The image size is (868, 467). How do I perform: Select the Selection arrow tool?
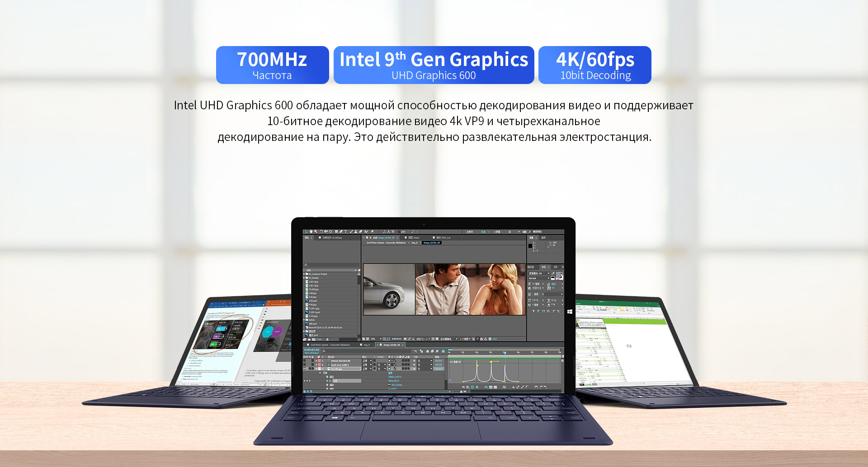[306, 231]
